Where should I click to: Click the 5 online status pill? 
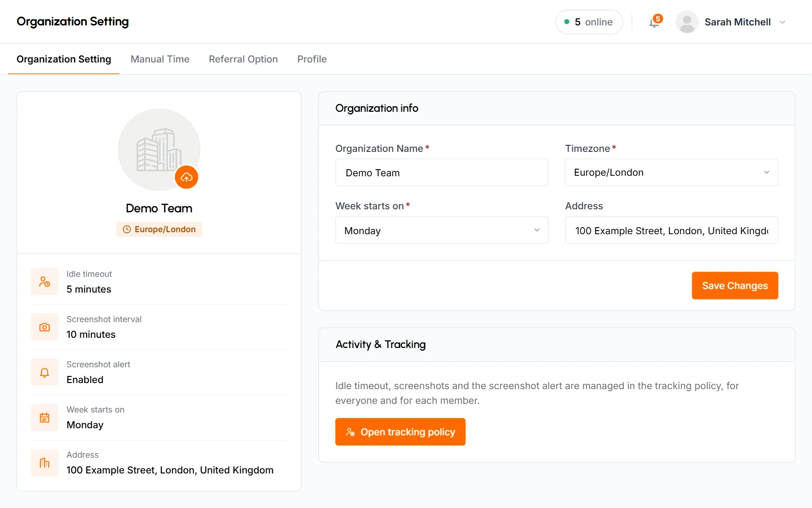pos(589,22)
